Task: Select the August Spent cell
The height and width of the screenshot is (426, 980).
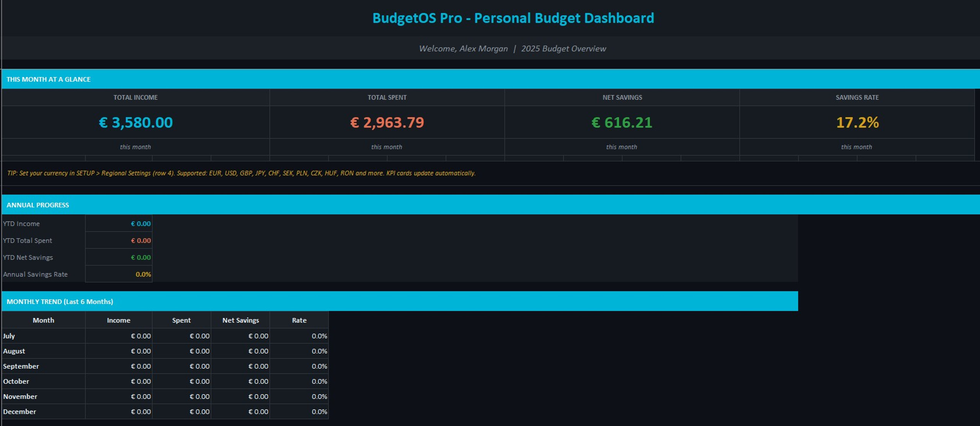Action: [181, 351]
